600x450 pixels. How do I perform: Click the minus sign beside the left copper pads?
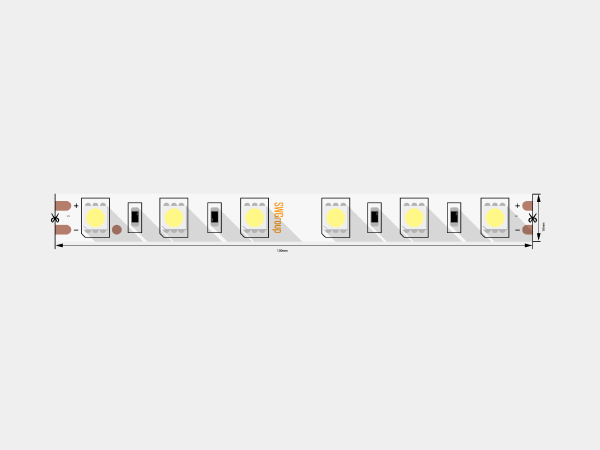tap(76, 230)
